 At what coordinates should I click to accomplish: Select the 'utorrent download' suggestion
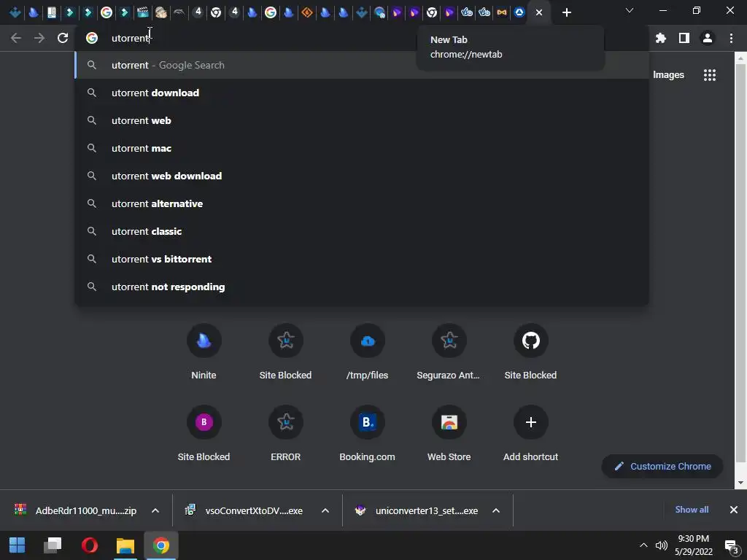point(362,93)
